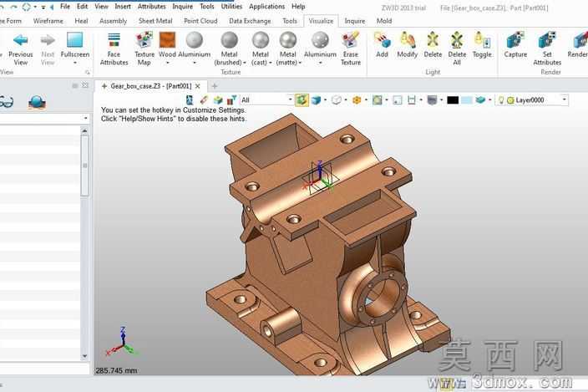Open the Applications menu
Viewport: 588px width, 392px height.
266,7
